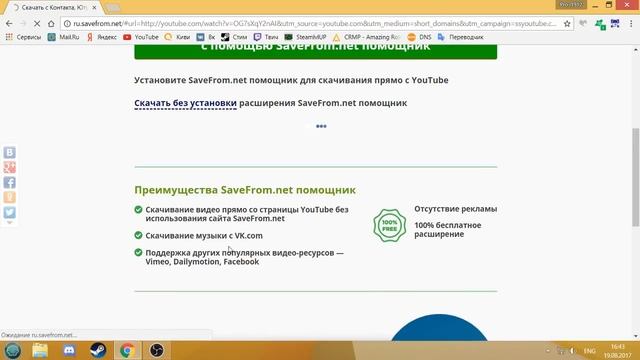The image size is (640, 360).
Task: Click the page vertical scrollbar thumb
Action: click(x=636, y=177)
